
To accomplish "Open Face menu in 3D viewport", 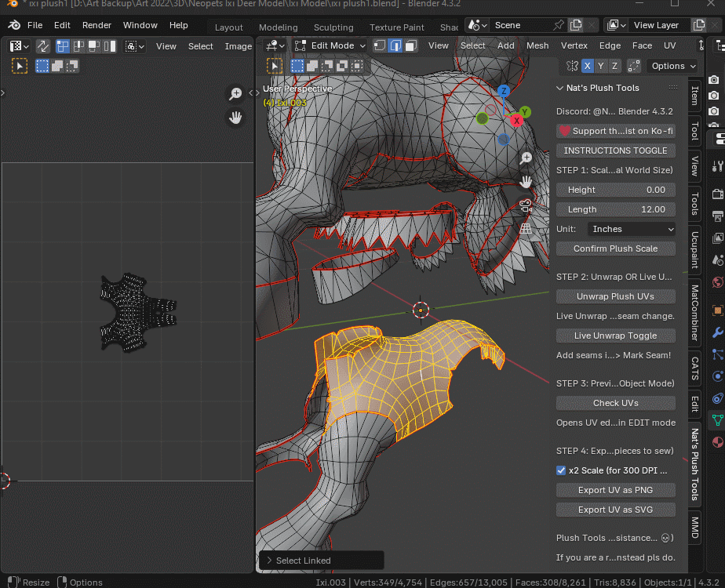I will click(x=642, y=45).
